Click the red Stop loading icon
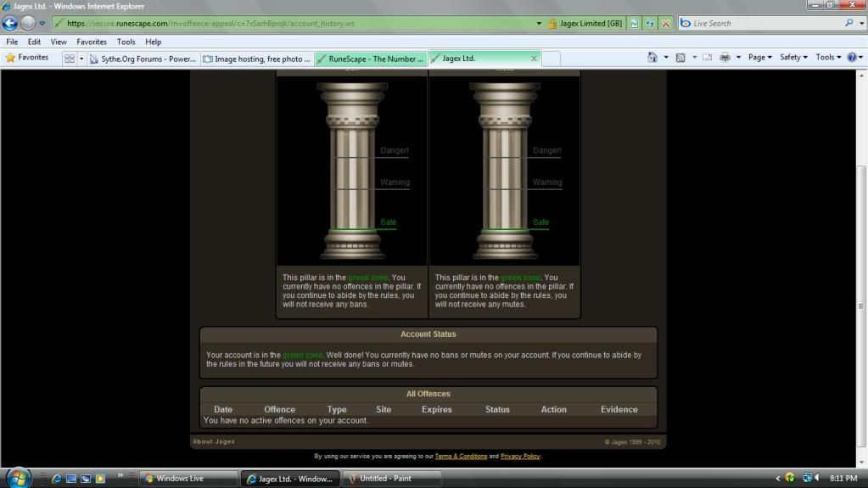The width and height of the screenshot is (868, 488). (666, 23)
